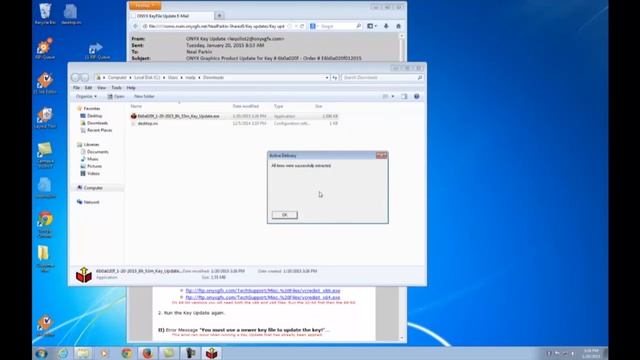
Task: Open the vcredist_x64.exe FTP link
Action: click(263, 298)
